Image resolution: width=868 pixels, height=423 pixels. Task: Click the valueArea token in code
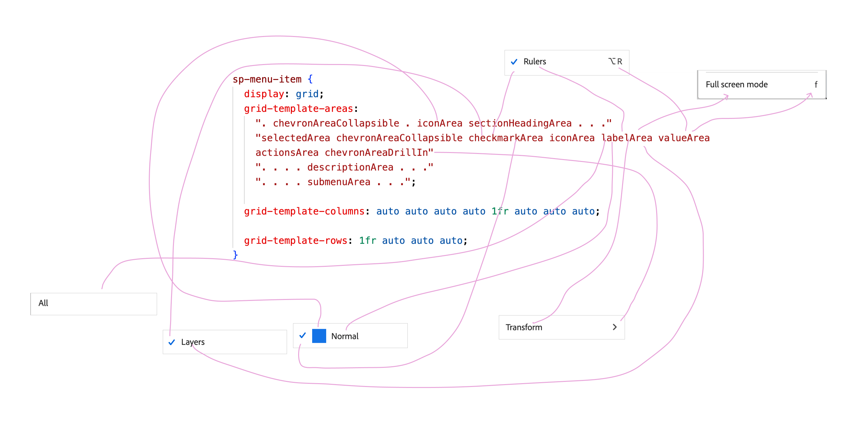pyautogui.click(x=684, y=138)
